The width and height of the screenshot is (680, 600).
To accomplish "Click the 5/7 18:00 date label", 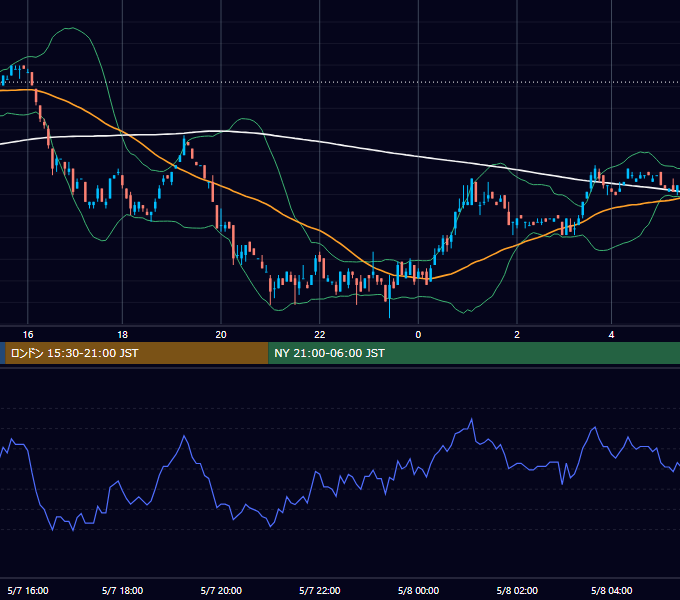I will pos(122,590).
